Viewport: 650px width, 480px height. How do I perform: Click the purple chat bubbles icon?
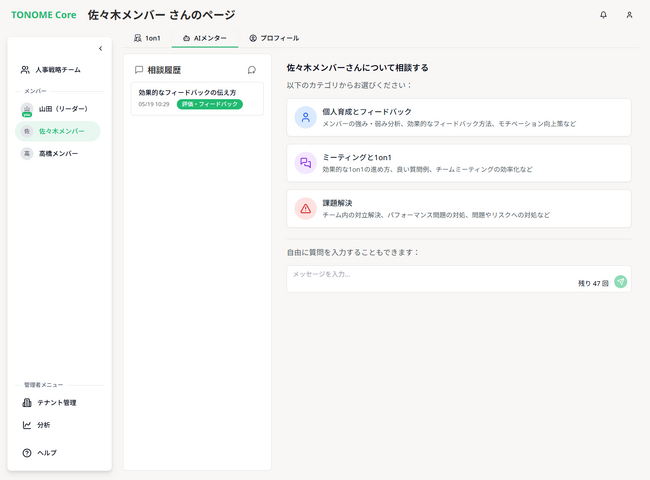tap(306, 163)
